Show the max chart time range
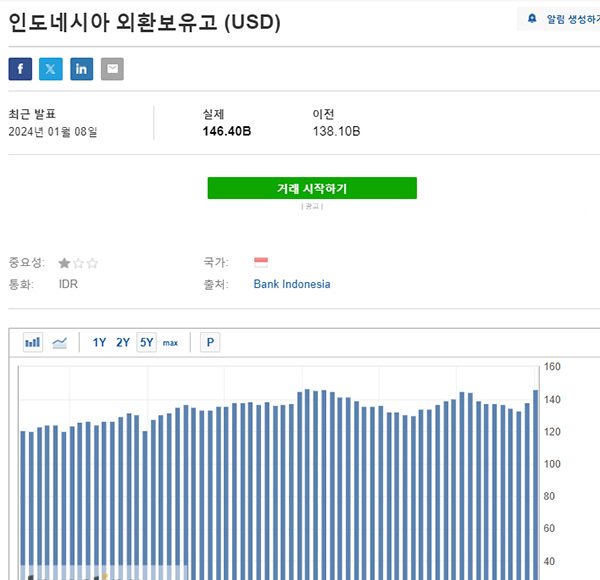Screen dimensions: 600x580 [170, 343]
